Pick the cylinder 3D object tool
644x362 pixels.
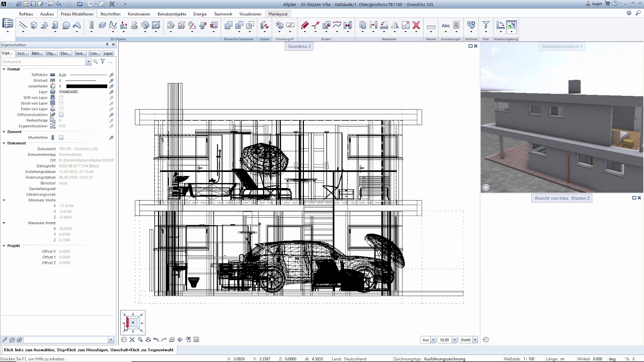point(55,25)
